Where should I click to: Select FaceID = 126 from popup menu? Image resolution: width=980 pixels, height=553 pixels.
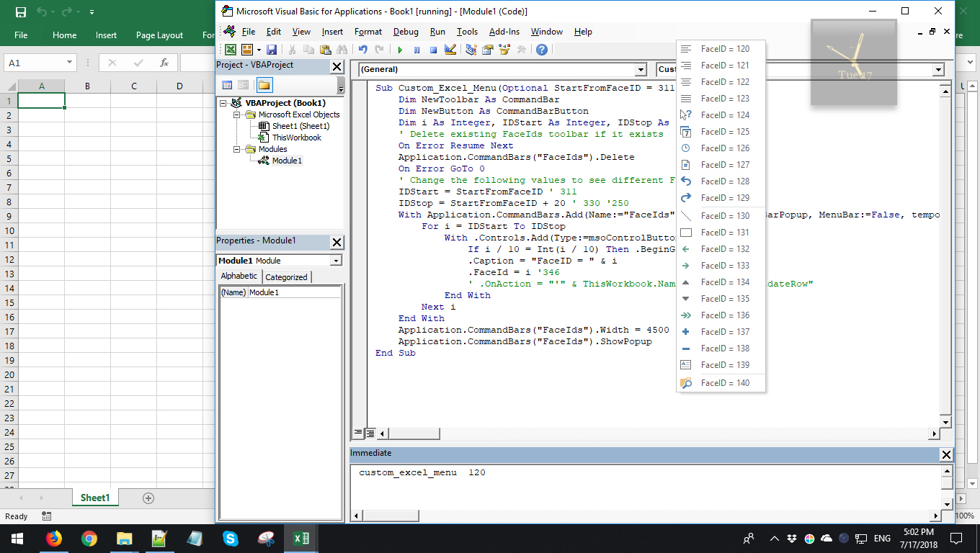click(x=724, y=148)
